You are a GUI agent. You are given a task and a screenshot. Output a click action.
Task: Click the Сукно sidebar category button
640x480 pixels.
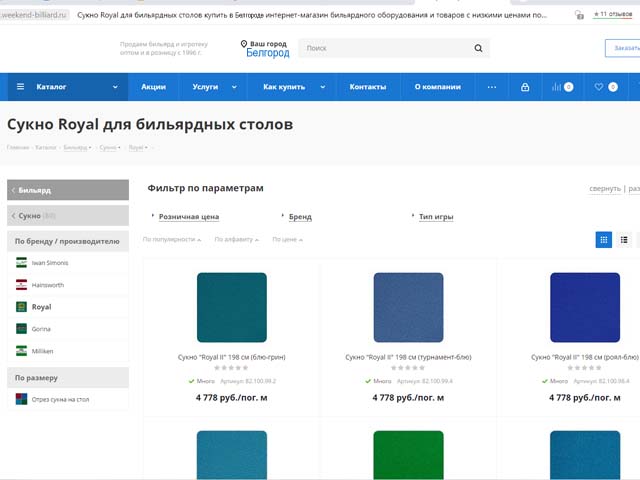tap(68, 216)
